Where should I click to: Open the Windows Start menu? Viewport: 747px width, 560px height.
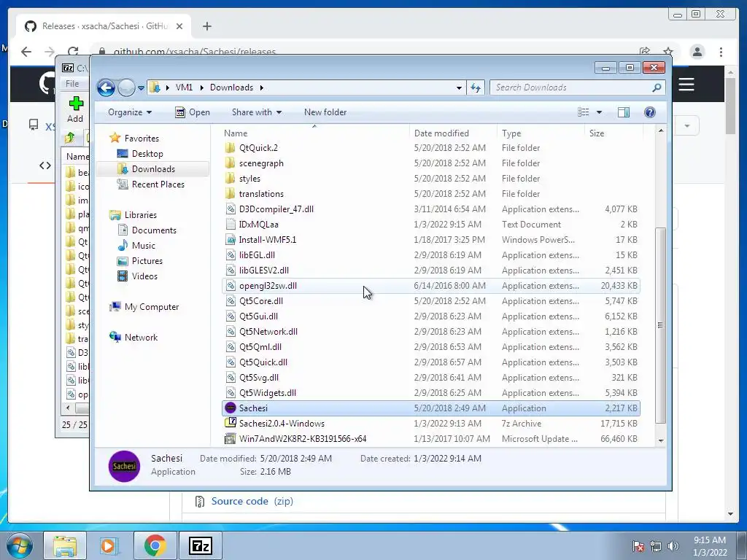(x=20, y=545)
